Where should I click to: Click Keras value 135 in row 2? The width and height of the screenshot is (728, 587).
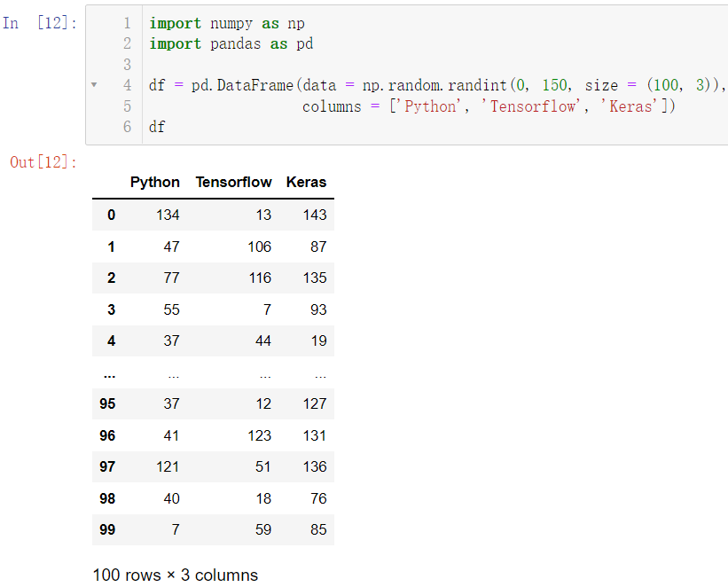[315, 278]
